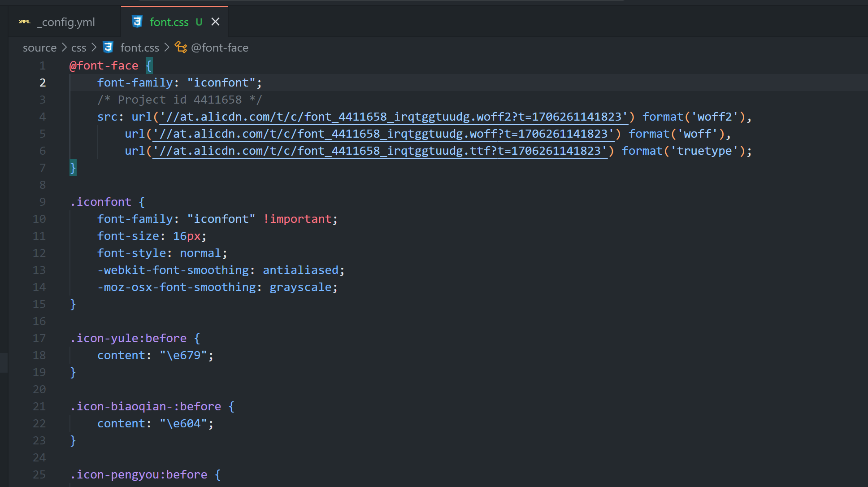Click the '.iconfont' selector on line 9
Viewport: 868px width, 487px height.
point(101,202)
